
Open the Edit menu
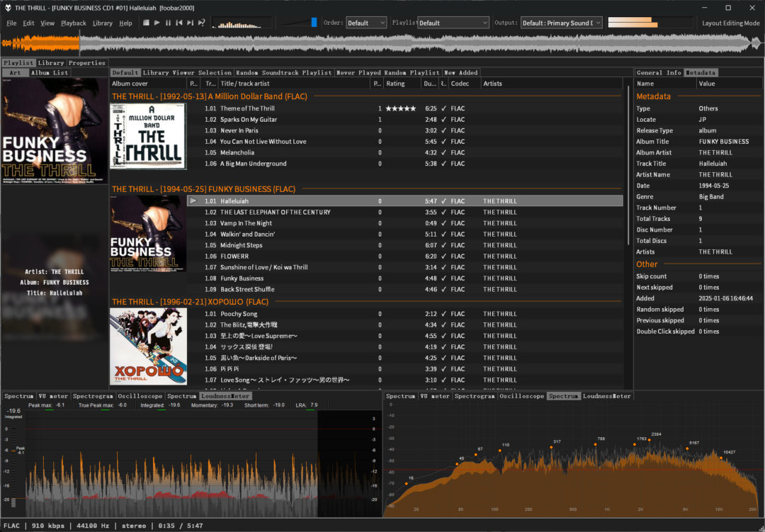pyautogui.click(x=29, y=23)
